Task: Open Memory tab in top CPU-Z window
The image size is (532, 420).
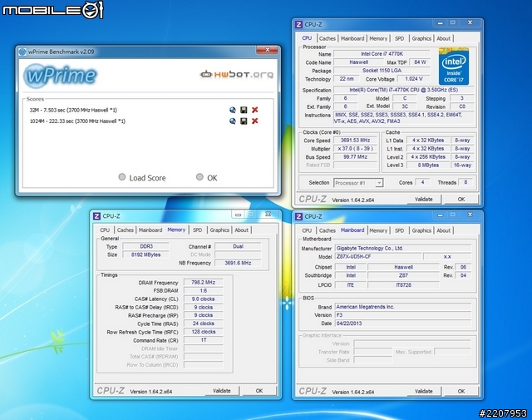Action: click(x=378, y=39)
